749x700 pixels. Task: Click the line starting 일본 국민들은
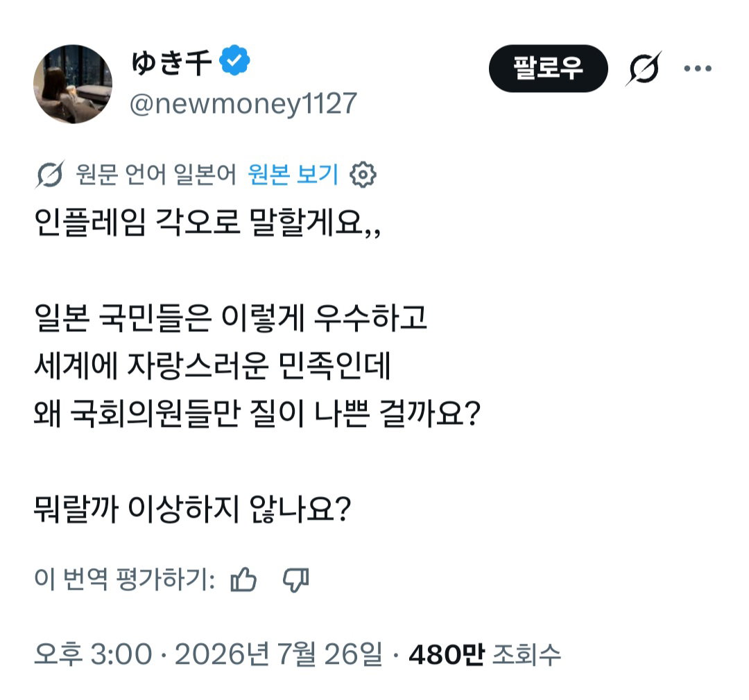tap(230, 319)
